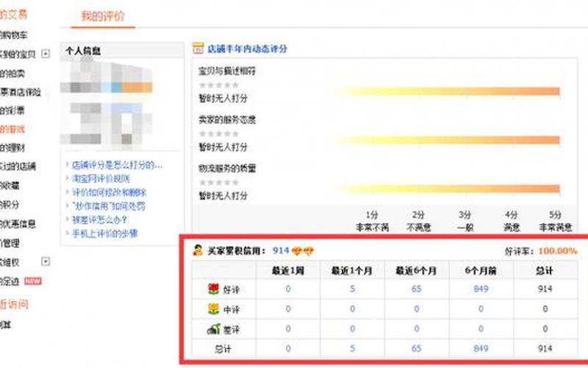Open the 价管理 sidebar item
The image size is (588, 368).
click(10, 243)
